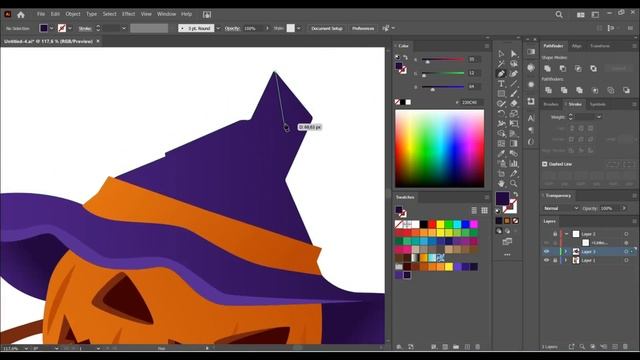
Task: Select the Eraser tool
Action: [x=514, y=104]
